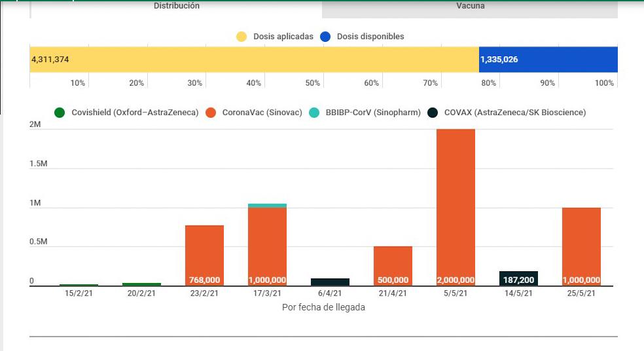Click the teal Sinopharm segment atop 17/3/21 bar
Screen dimensions: 644x351
pos(267,205)
